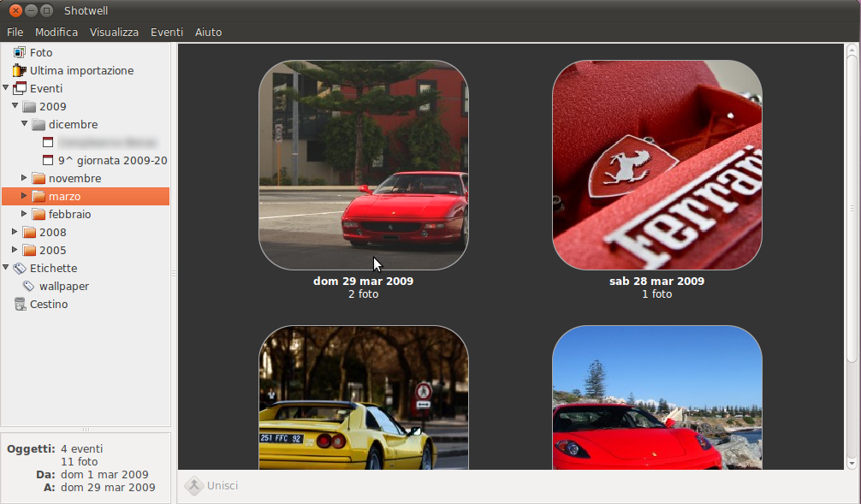
Task: Click the Eventi icon in sidebar
Action: [20, 88]
